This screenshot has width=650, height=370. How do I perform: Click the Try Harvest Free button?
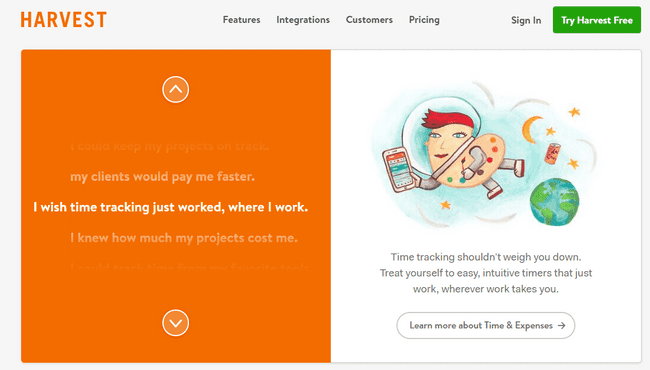[x=597, y=20]
